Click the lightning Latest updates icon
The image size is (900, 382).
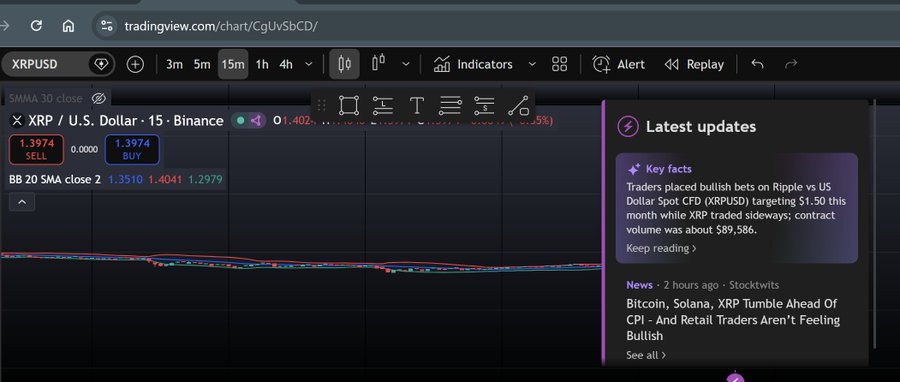tap(628, 126)
